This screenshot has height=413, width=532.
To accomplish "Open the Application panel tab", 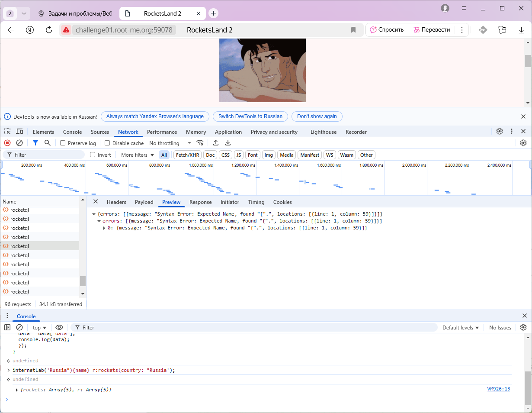I will click(228, 132).
